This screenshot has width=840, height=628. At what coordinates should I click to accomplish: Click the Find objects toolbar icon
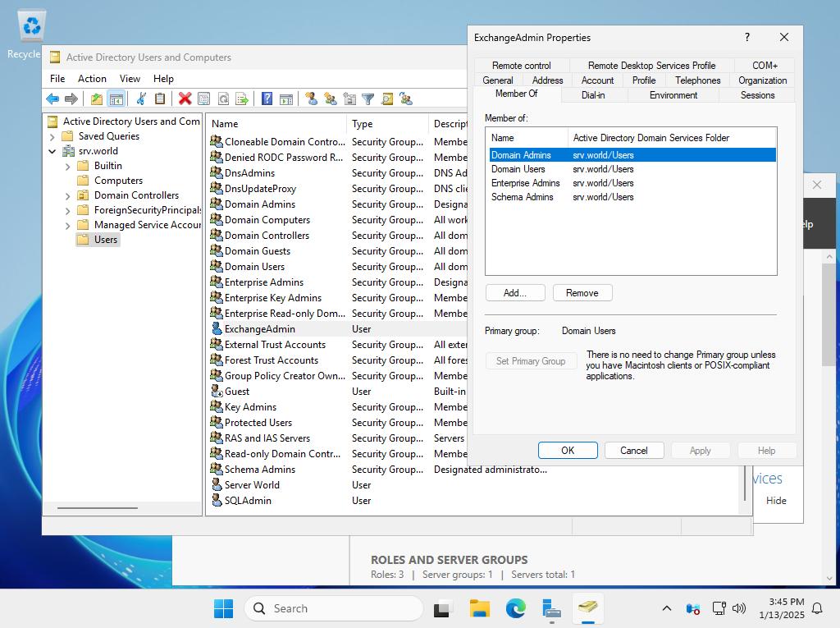[x=387, y=99]
